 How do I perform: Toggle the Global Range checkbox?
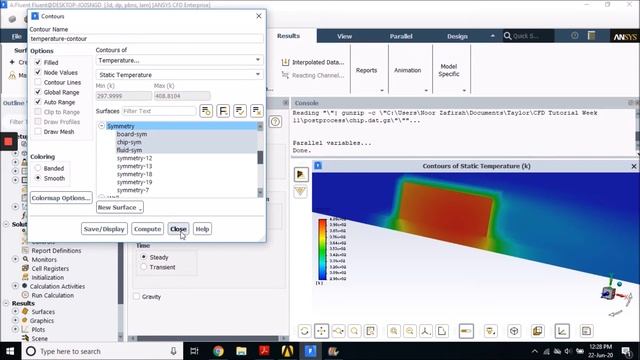tap(38, 92)
